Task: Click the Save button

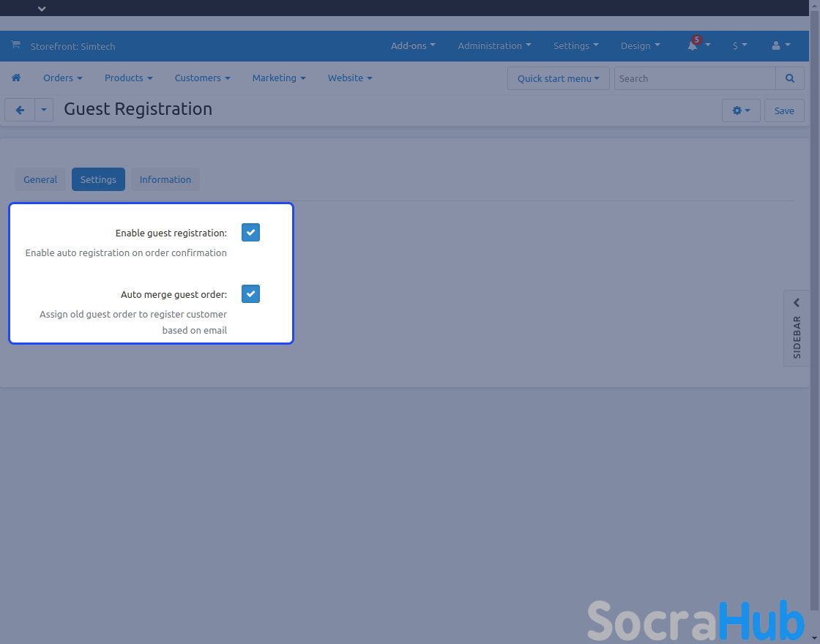Action: click(x=784, y=111)
